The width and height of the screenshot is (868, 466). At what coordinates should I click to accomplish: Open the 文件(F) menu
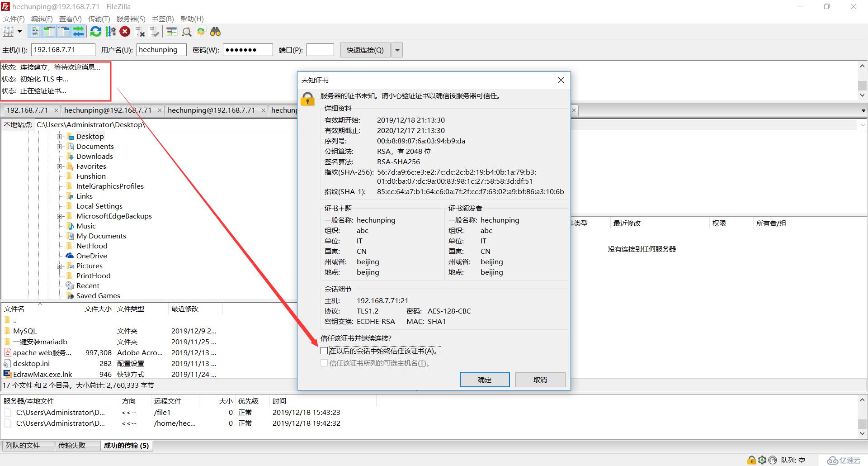click(14, 19)
